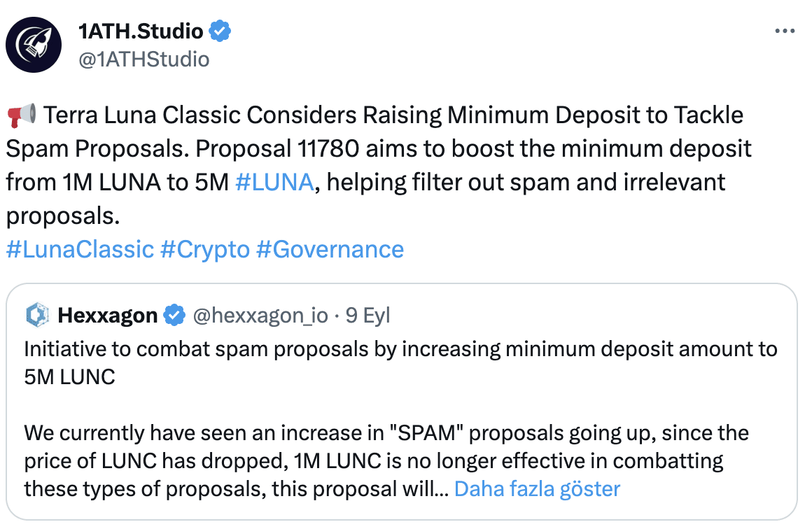Viewport: 812px width, 529px height.
Task: Click the bold Hexxagon display name
Action: tap(105, 315)
